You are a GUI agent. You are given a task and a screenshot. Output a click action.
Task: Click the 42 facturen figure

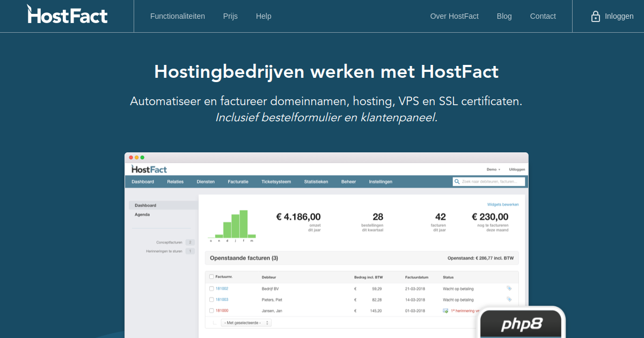point(441,217)
